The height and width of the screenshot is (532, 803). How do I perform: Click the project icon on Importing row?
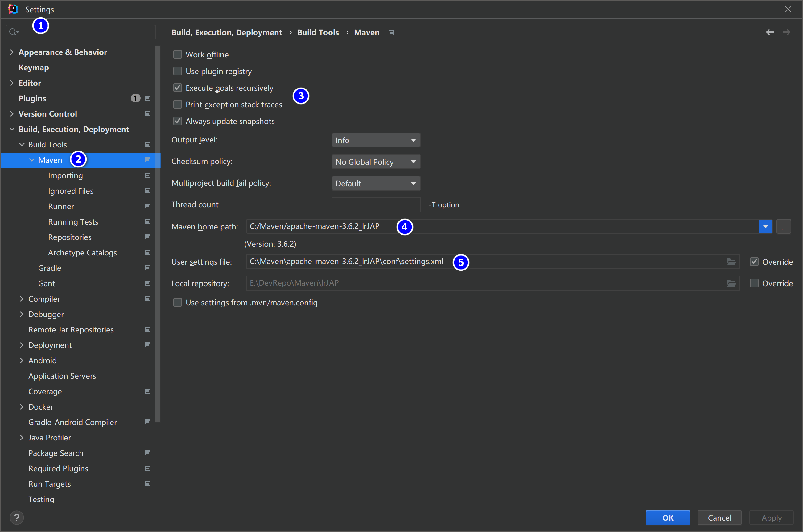148,175
